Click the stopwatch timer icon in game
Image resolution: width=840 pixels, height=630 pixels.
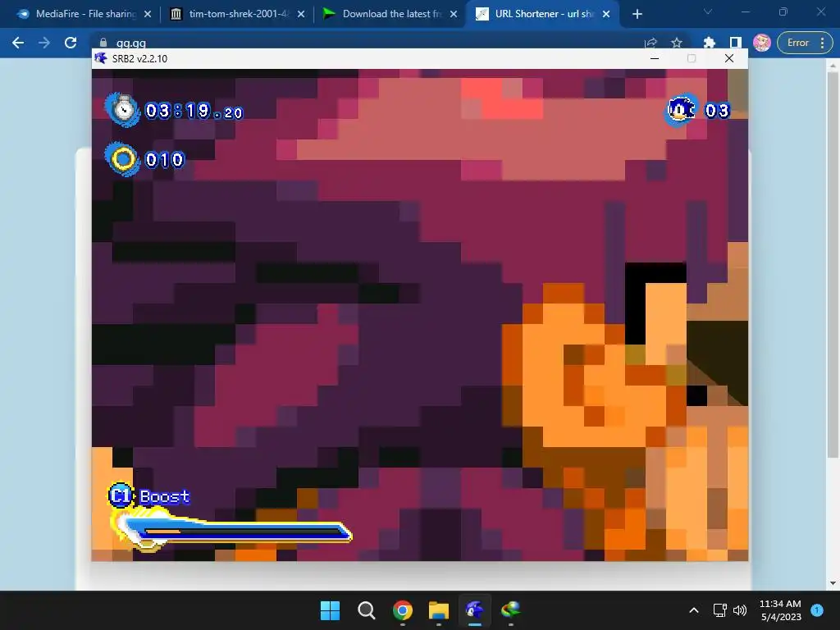(123, 109)
